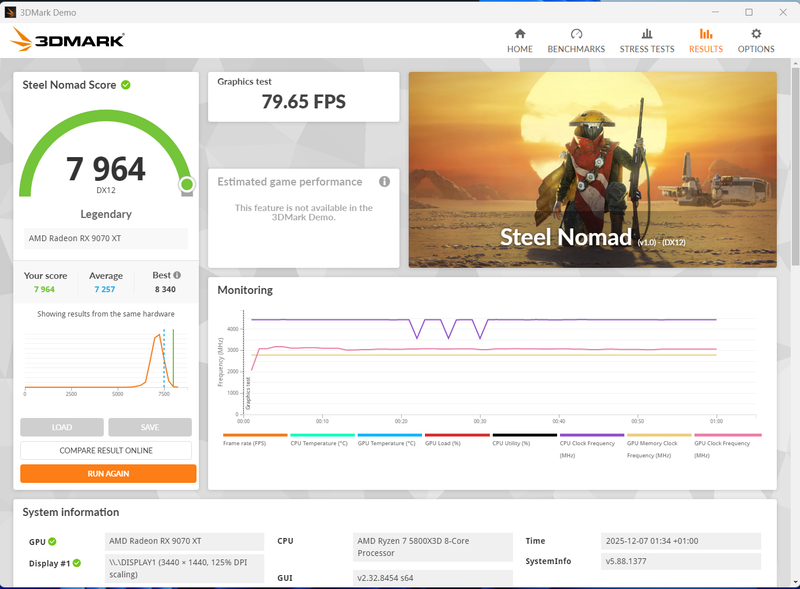800x589 pixels.
Task: Click the HOME menu label
Action: (x=520, y=49)
